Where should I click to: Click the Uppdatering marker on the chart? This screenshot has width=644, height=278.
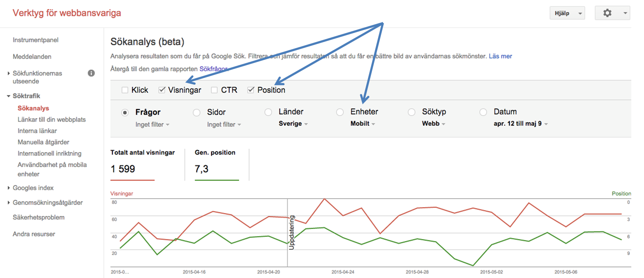pyautogui.click(x=292, y=232)
